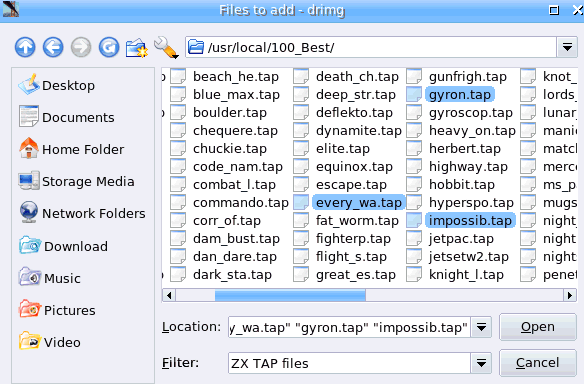Reload the current folder listing
Image resolution: width=584 pixels, height=384 pixels.
click(109, 47)
